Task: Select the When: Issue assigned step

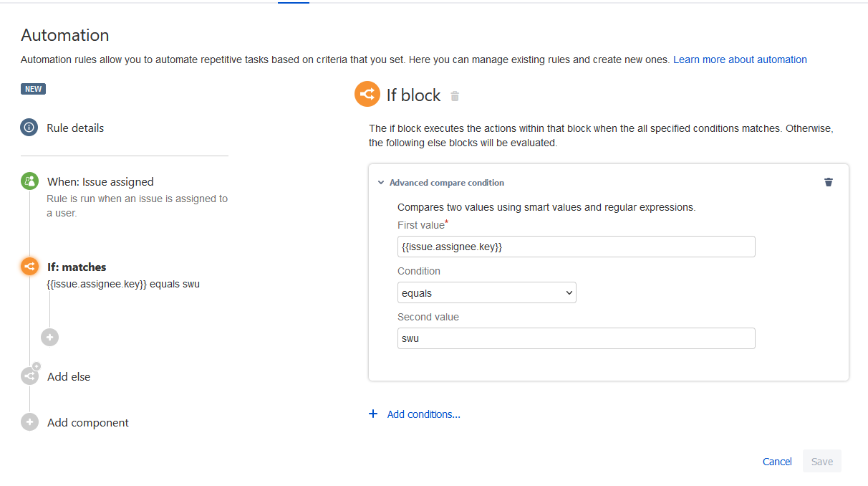Action: point(100,182)
